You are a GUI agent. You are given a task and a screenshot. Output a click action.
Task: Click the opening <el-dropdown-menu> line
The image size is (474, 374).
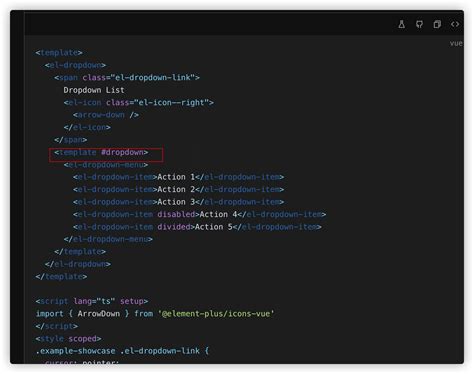[x=106, y=165]
